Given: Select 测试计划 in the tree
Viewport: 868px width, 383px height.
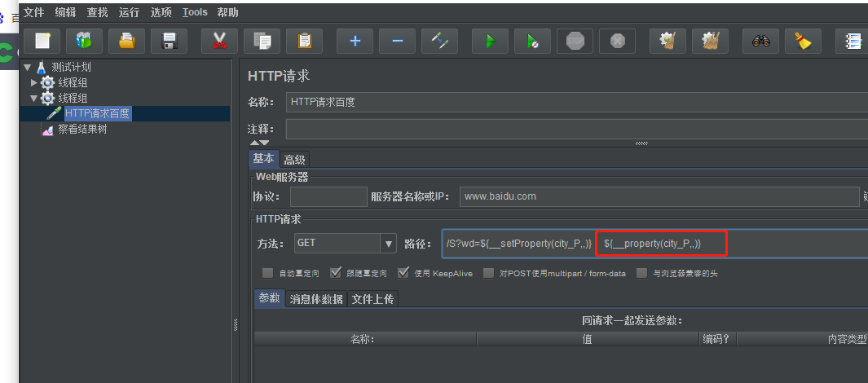Looking at the screenshot, I should pyautogui.click(x=71, y=68).
